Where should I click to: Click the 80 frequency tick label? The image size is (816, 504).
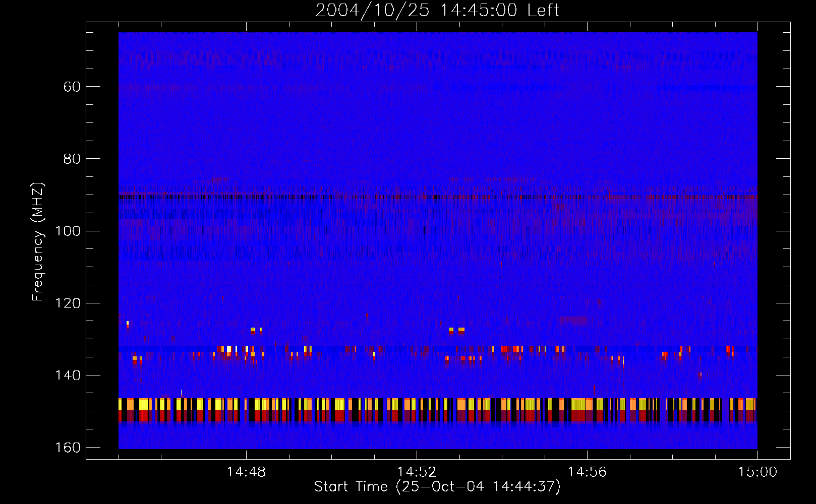pyautogui.click(x=72, y=159)
